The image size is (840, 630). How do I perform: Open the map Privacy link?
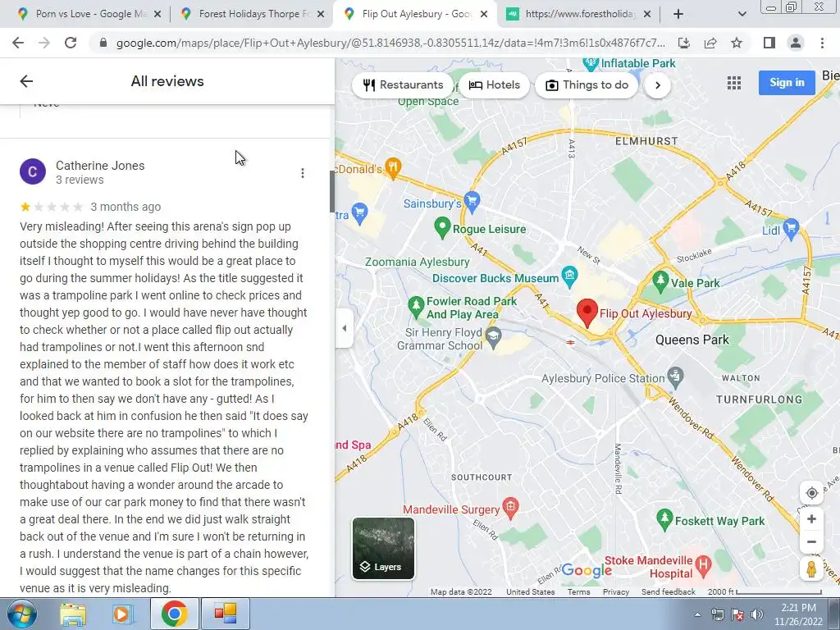[x=615, y=592]
